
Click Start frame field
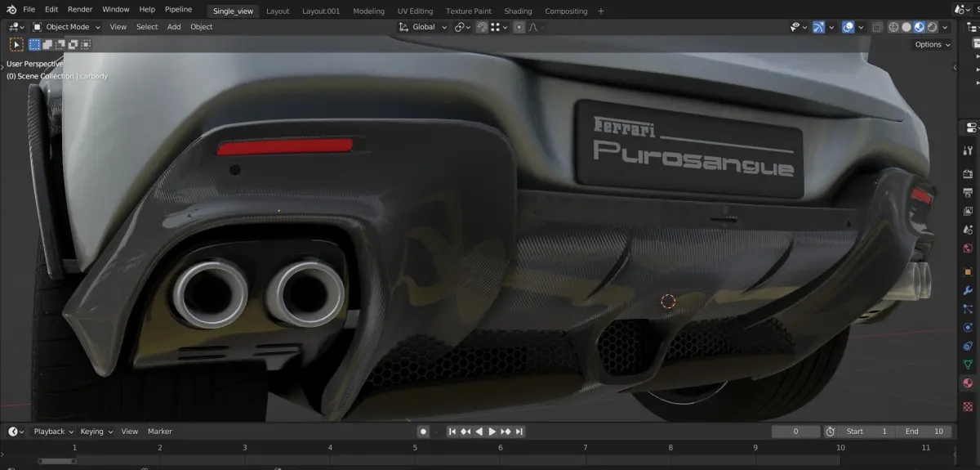click(x=868, y=432)
